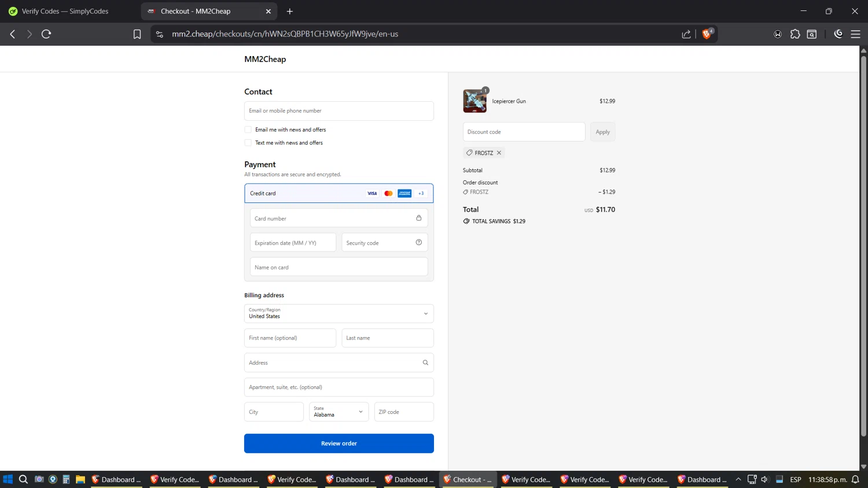Viewport: 868px width, 488px height.
Task: Open the Extensions puzzle piece menu
Action: tap(795, 34)
